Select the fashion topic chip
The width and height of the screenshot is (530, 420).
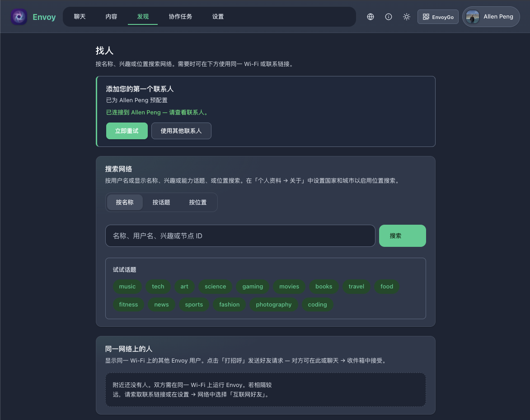(229, 304)
